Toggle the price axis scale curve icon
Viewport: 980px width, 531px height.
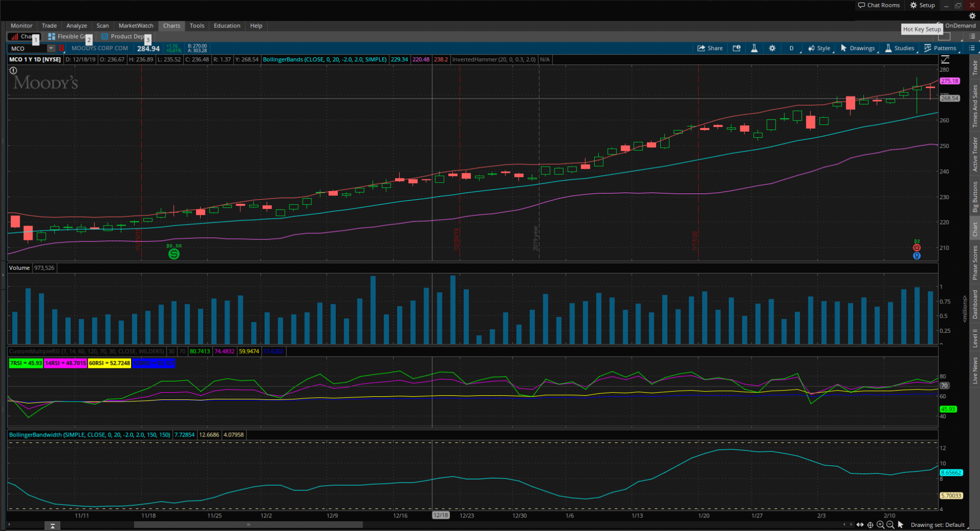(x=945, y=59)
